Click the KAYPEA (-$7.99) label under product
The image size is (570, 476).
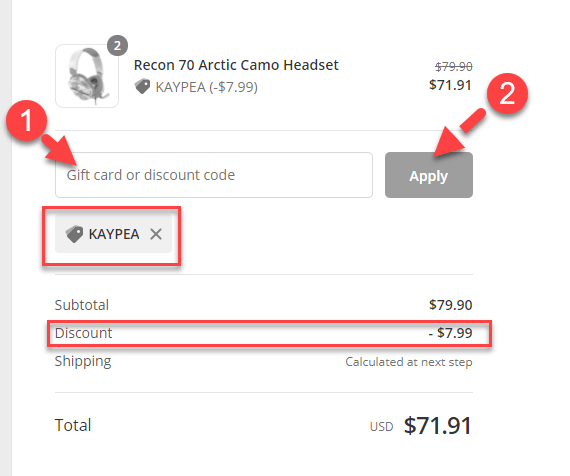[x=206, y=87]
